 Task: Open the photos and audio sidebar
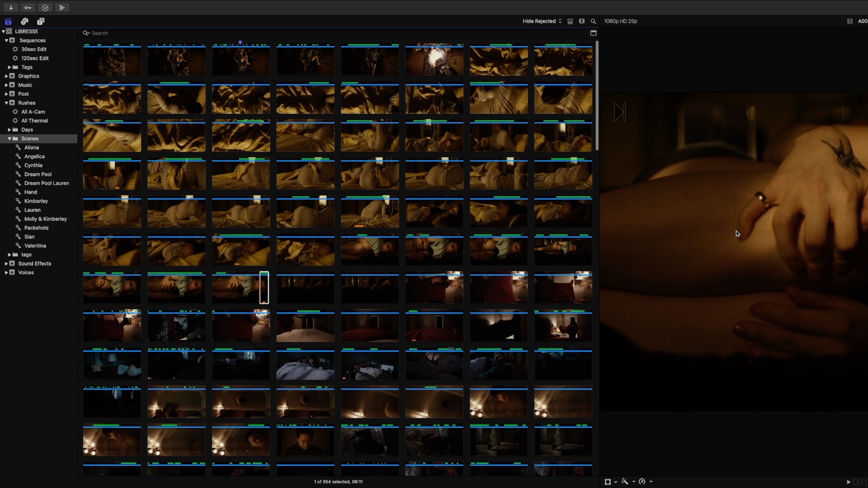coord(24,21)
